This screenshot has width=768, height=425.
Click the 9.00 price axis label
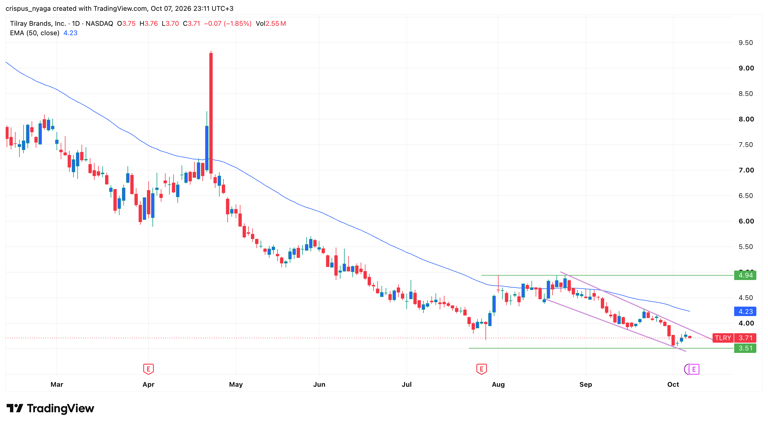tap(746, 69)
